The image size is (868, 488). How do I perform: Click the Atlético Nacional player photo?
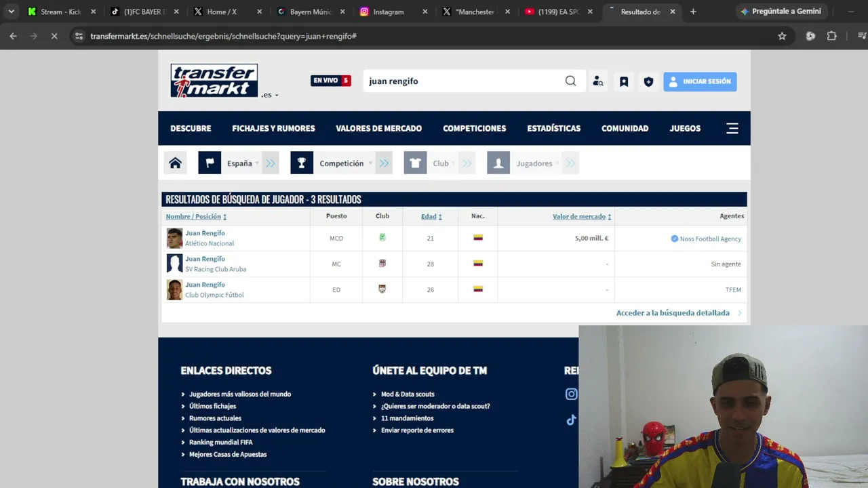[174, 239]
